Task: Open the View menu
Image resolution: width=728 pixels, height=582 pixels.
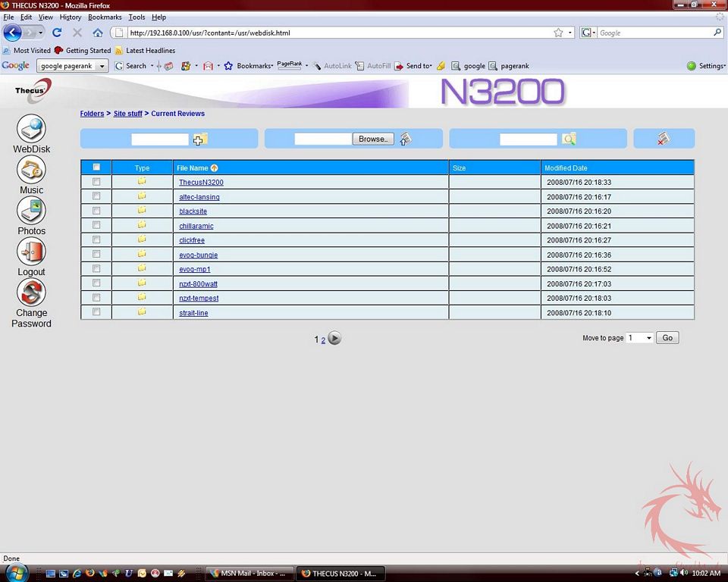Action: [x=45, y=17]
